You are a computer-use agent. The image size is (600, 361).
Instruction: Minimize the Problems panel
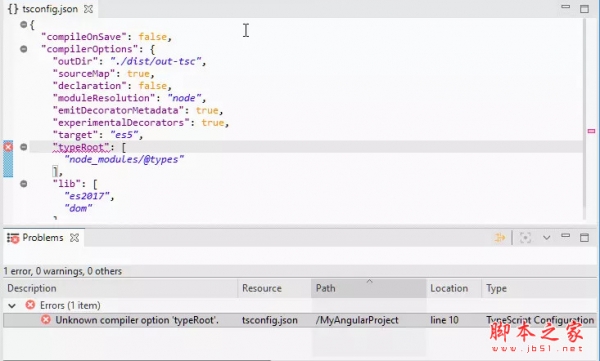tap(566, 236)
